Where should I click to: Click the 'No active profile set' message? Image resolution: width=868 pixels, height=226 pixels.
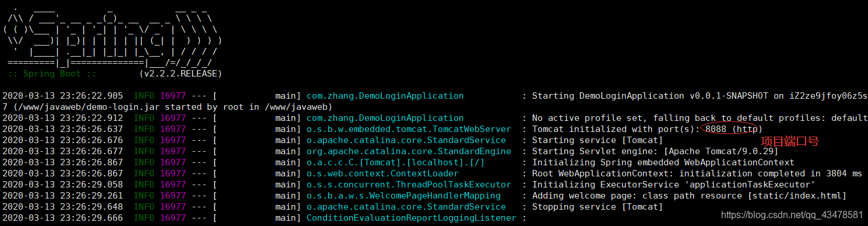[x=700, y=118]
